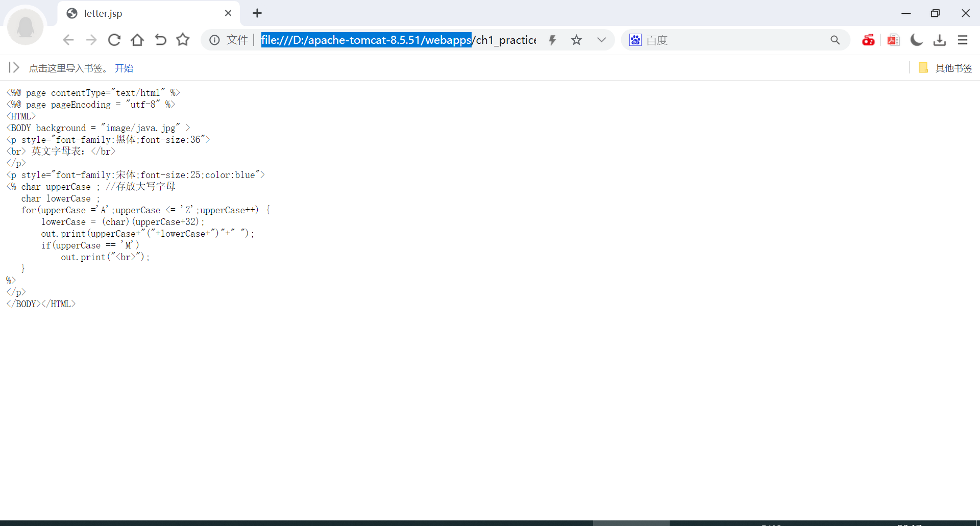Toggle the lightning speed mode icon
The width and height of the screenshot is (980, 526).
tap(552, 40)
